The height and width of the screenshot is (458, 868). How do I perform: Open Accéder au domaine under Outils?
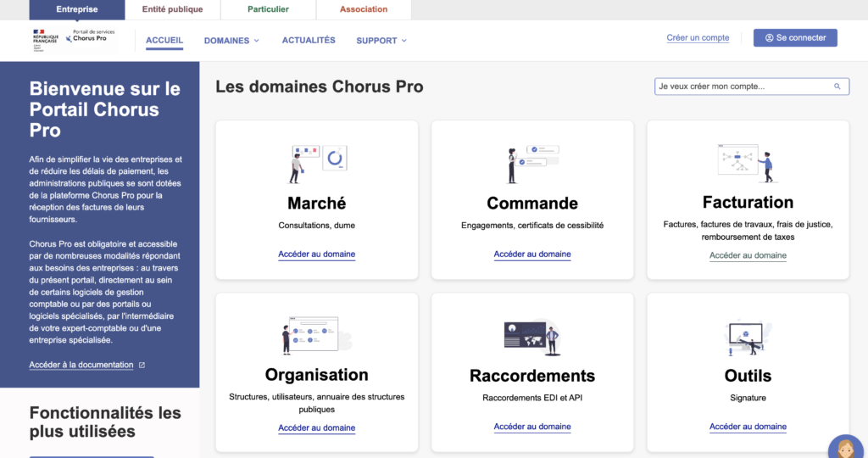coord(748,427)
